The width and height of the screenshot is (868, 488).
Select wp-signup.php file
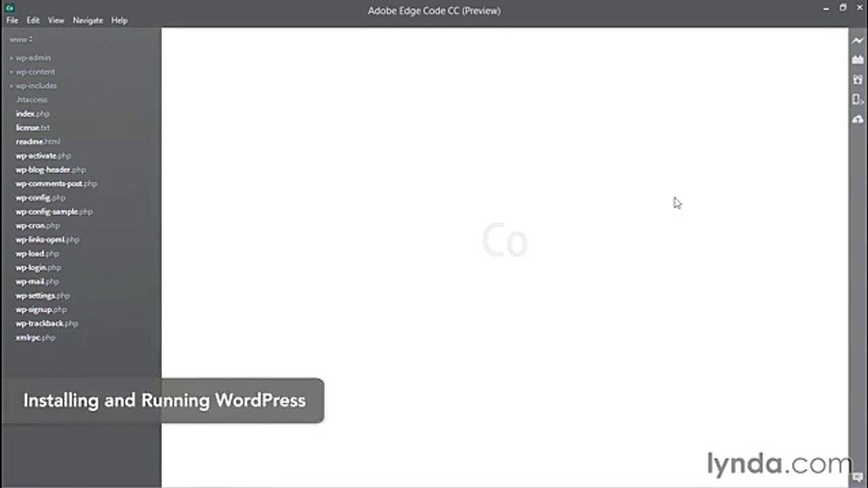click(41, 309)
